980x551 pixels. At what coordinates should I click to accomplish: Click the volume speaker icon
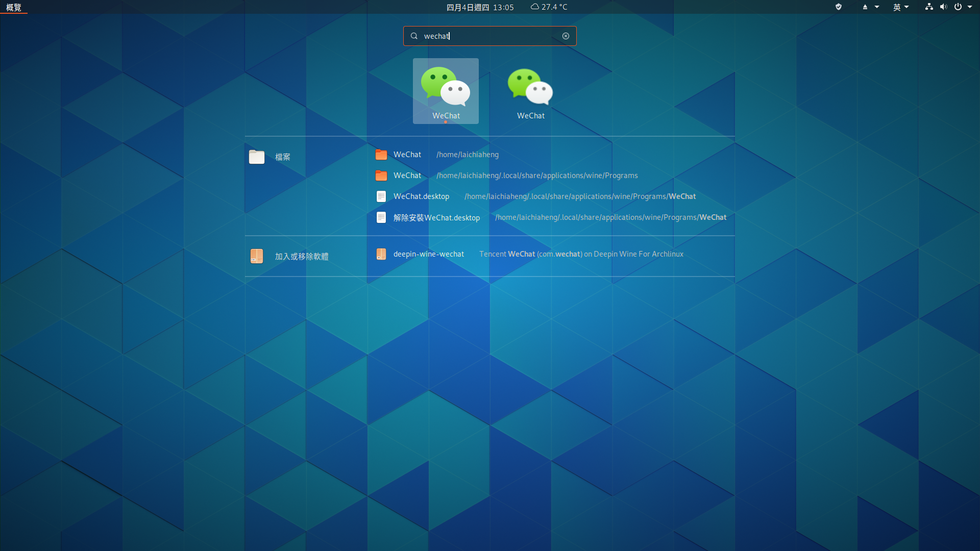point(943,7)
